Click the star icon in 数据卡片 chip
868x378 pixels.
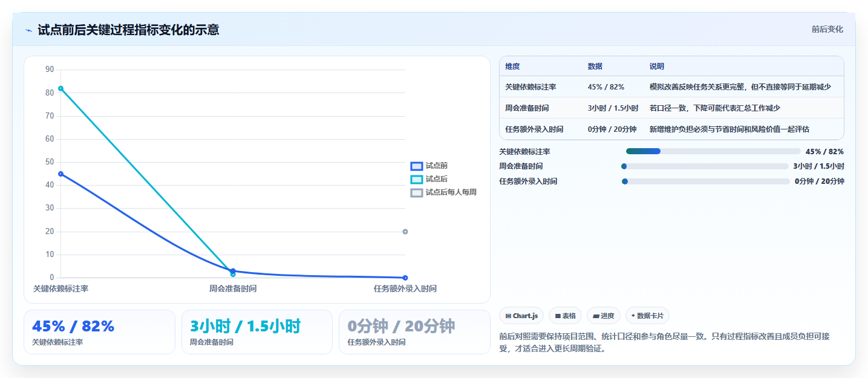coord(633,316)
